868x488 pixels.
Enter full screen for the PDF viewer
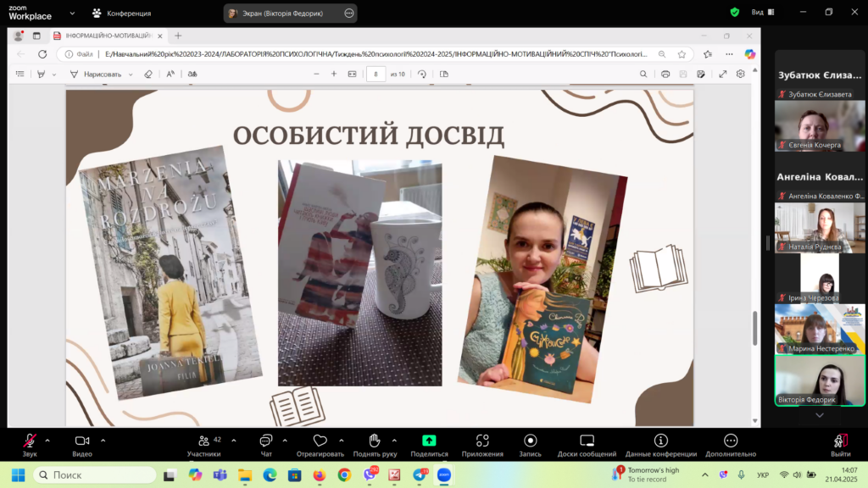click(x=723, y=74)
